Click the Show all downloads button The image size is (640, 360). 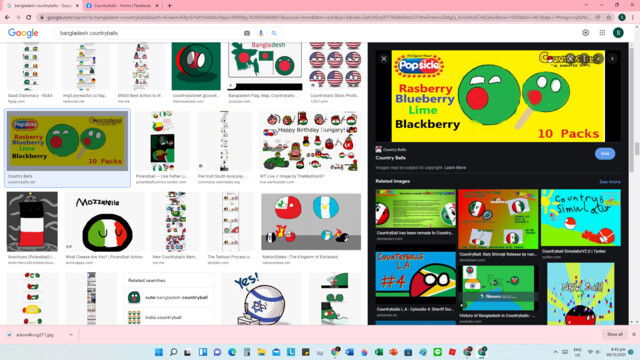point(615,334)
